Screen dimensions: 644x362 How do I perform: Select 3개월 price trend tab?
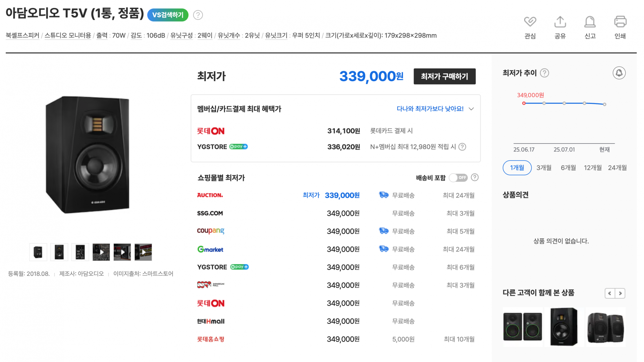tap(544, 168)
